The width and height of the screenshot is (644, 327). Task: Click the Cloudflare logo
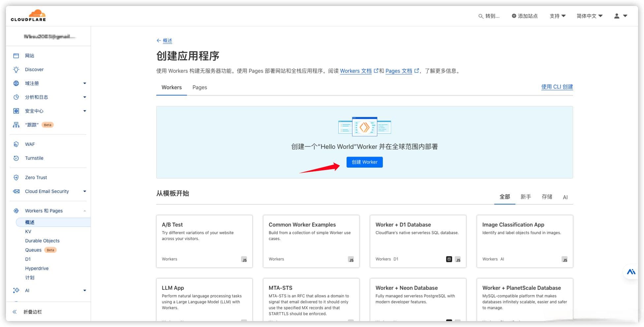[x=28, y=15]
